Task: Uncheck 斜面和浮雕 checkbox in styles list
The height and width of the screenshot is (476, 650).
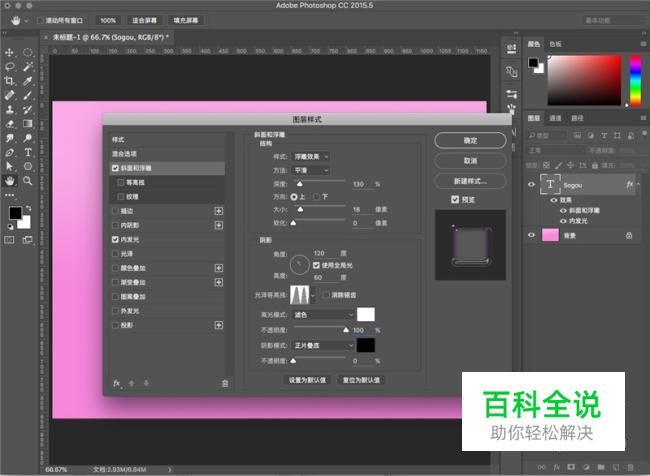Action: 115,168
